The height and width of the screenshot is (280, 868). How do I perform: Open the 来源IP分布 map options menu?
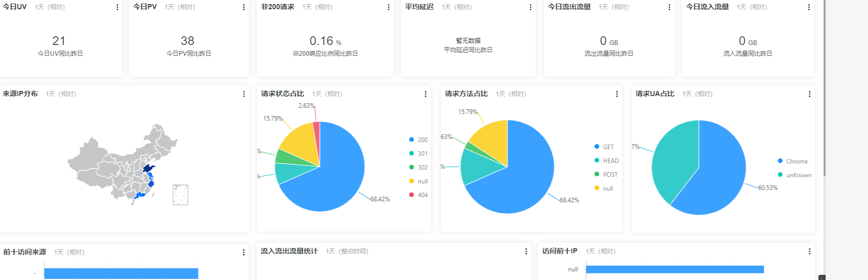244,94
